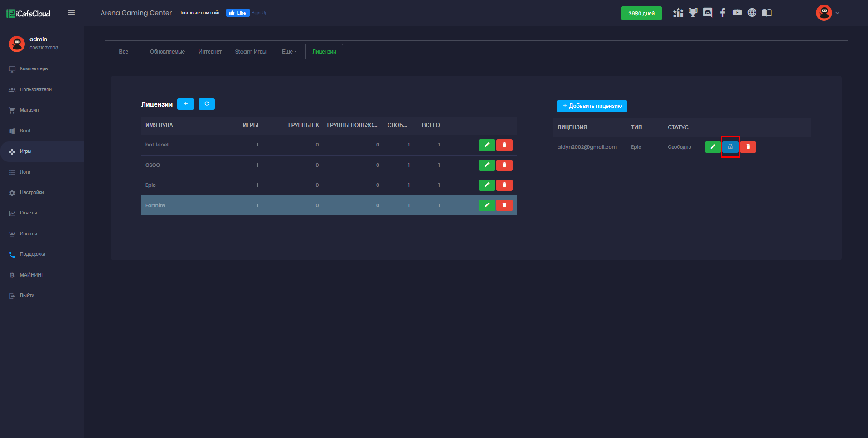Delete the Fortnite pool
Screen dimensions: 868x438
(x=504, y=205)
